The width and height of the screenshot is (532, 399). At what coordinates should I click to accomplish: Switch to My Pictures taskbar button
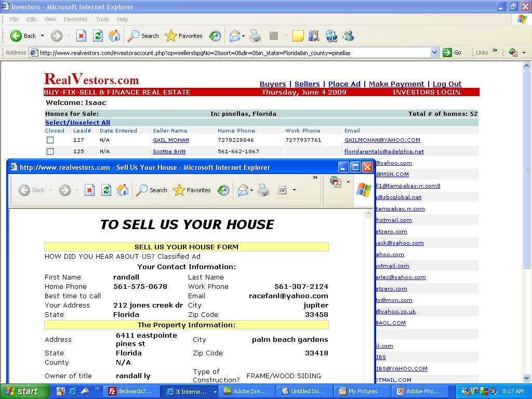(362, 392)
